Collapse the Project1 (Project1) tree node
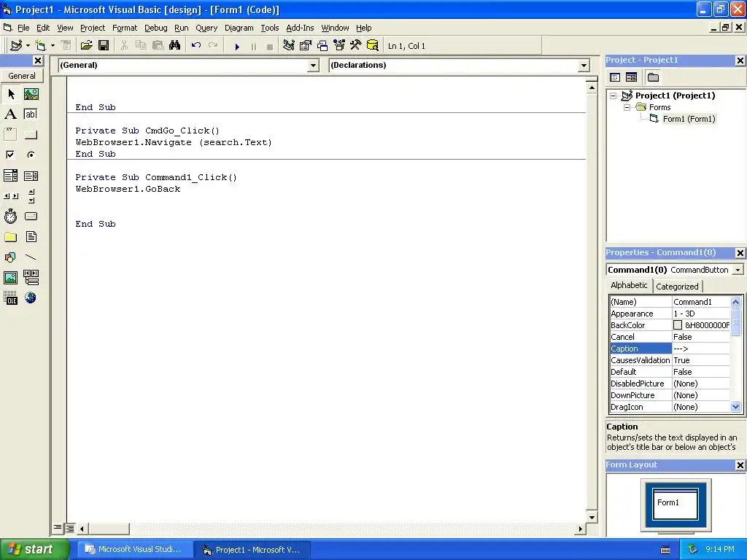This screenshot has height=560, width=747. [614, 96]
